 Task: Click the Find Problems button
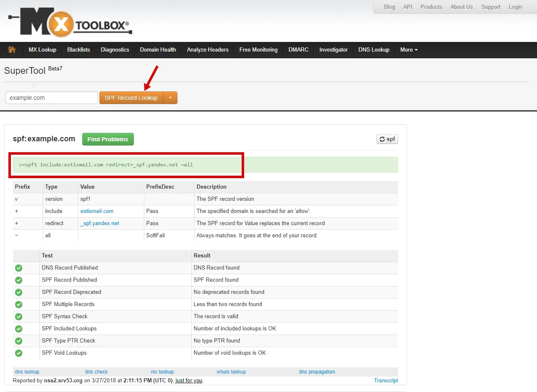point(108,139)
